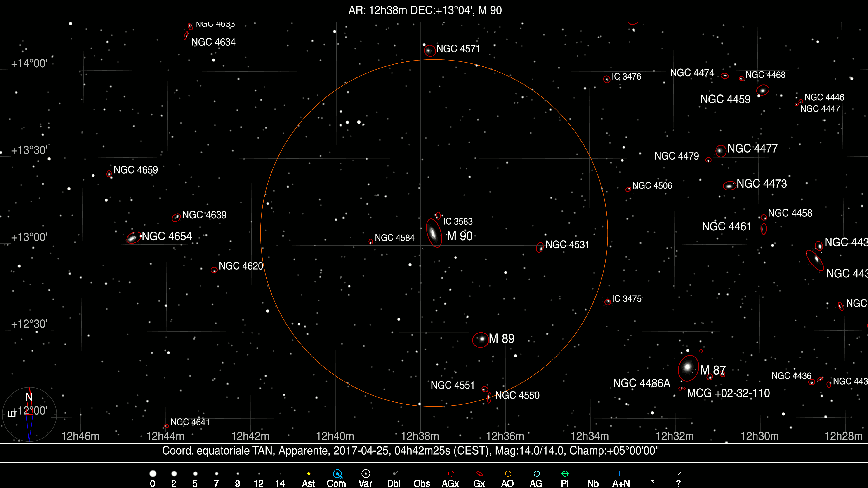
Task: Click the cyan AG globular cluster icon
Action: pyautogui.click(x=536, y=474)
